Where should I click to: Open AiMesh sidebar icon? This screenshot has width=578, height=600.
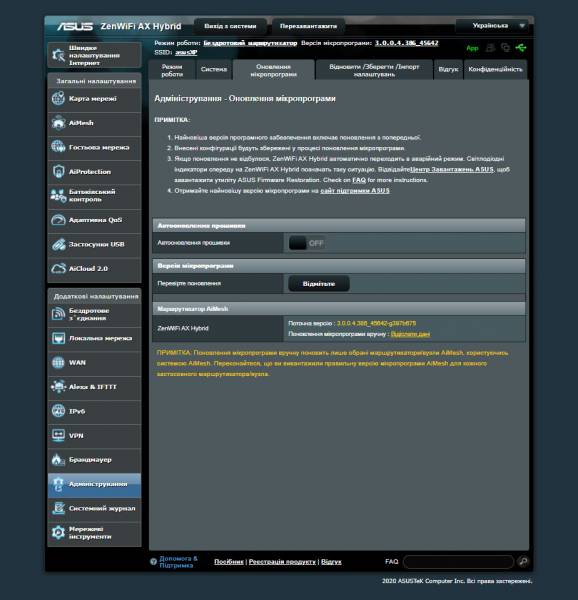(x=58, y=123)
